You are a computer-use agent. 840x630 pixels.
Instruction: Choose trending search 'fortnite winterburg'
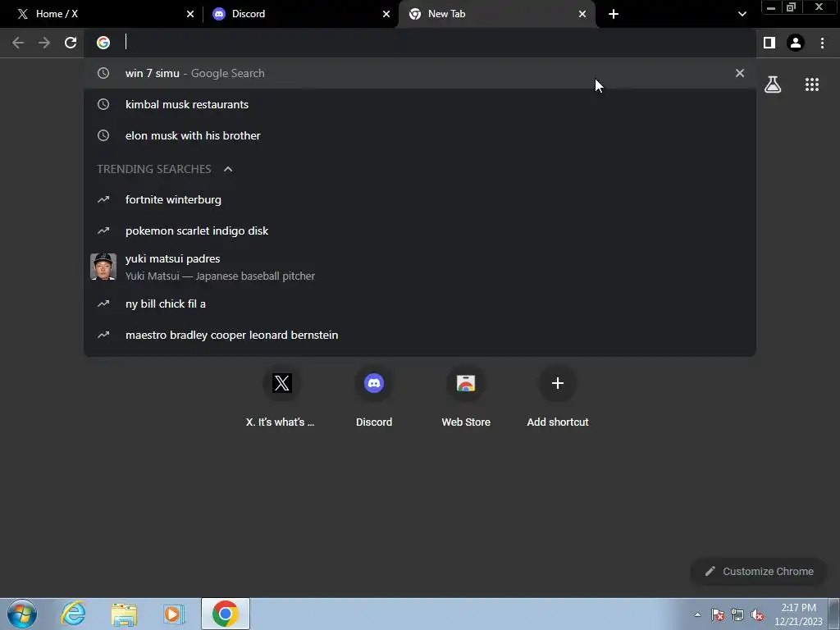(x=420, y=200)
